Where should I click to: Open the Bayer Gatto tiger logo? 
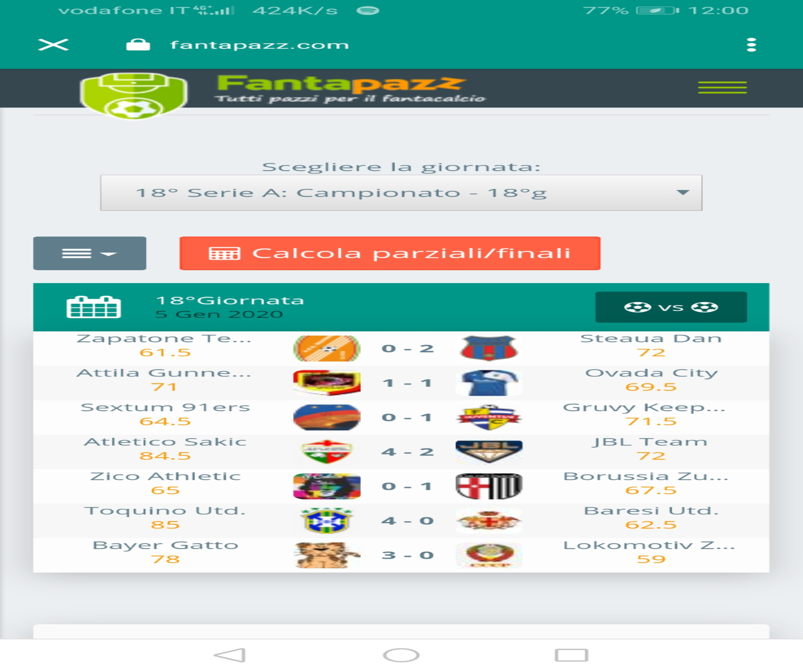[327, 555]
